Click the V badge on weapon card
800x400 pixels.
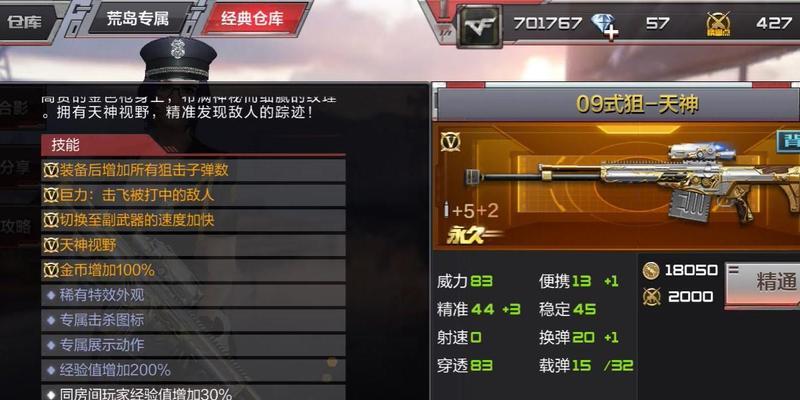pyautogui.click(x=451, y=141)
